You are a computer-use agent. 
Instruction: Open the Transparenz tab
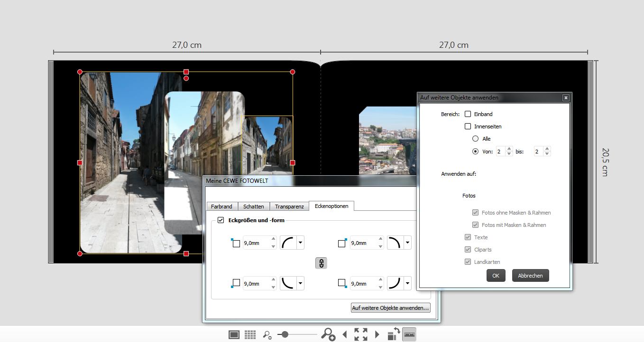(289, 207)
